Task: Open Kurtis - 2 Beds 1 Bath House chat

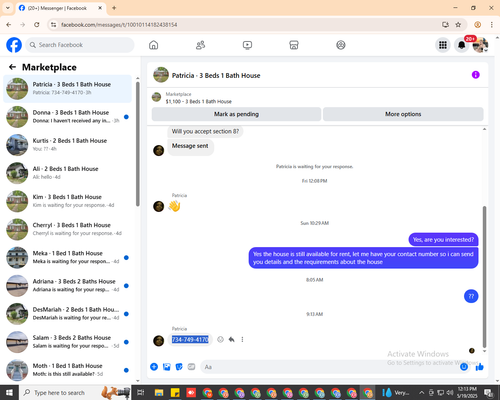Action: pyautogui.click(x=67, y=145)
